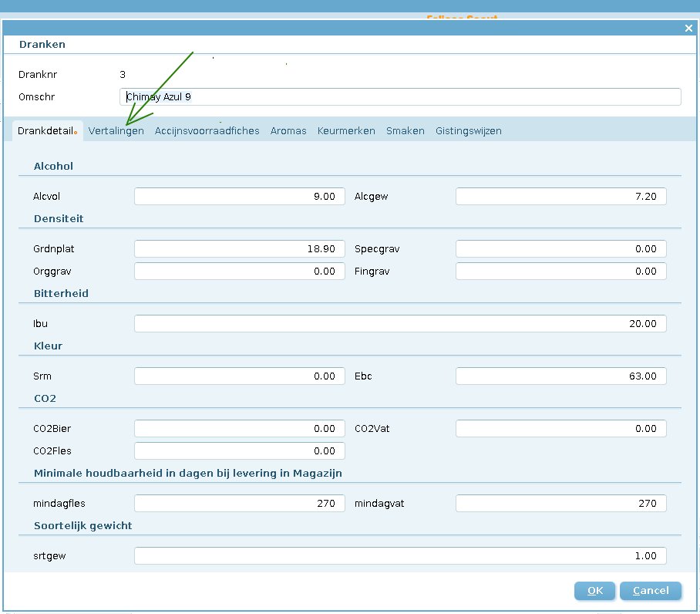Select the Orggrav field
Image resolution: width=700 pixels, height=614 pixels.
(240, 271)
